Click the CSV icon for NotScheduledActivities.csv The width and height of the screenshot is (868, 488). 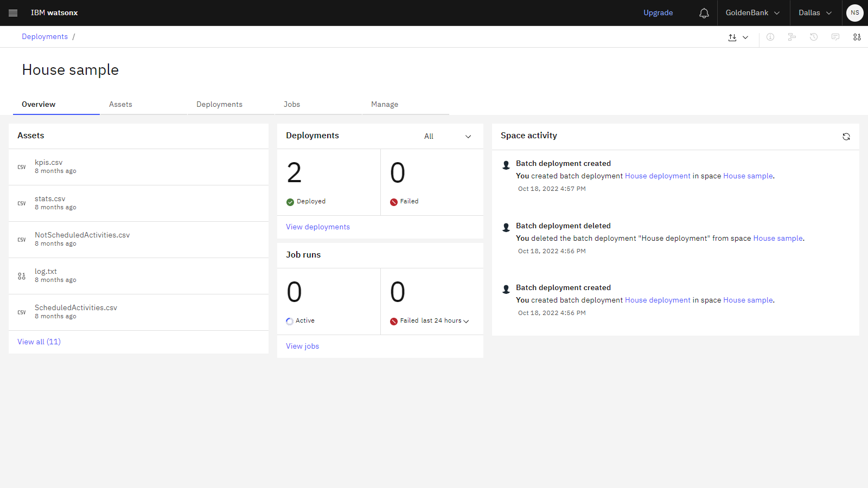click(x=22, y=240)
